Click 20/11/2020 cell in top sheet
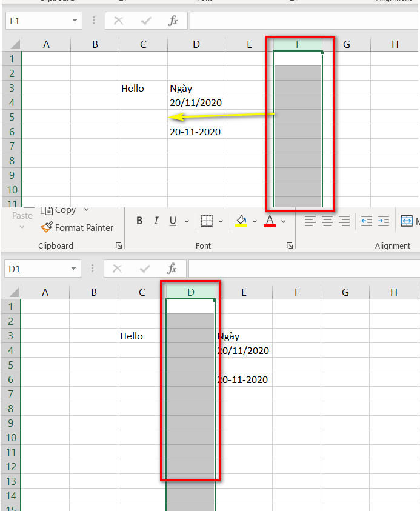This screenshot has width=420, height=511. (196, 102)
